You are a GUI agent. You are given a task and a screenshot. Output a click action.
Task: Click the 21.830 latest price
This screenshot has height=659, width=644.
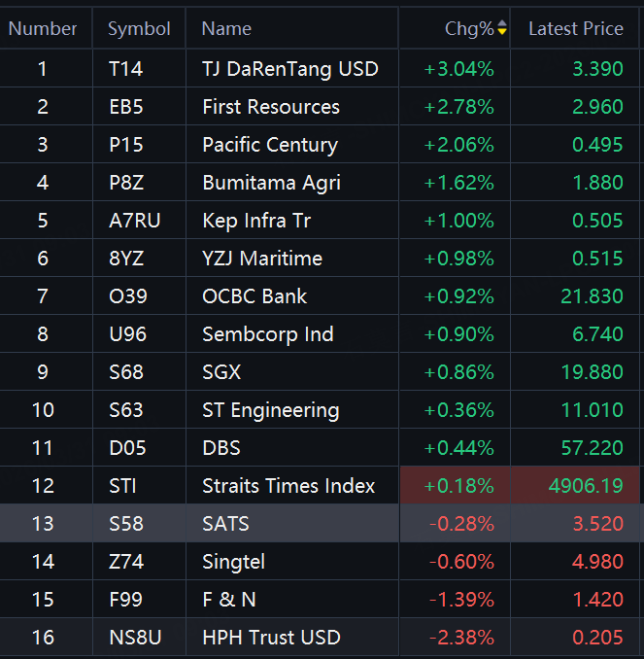(x=592, y=295)
